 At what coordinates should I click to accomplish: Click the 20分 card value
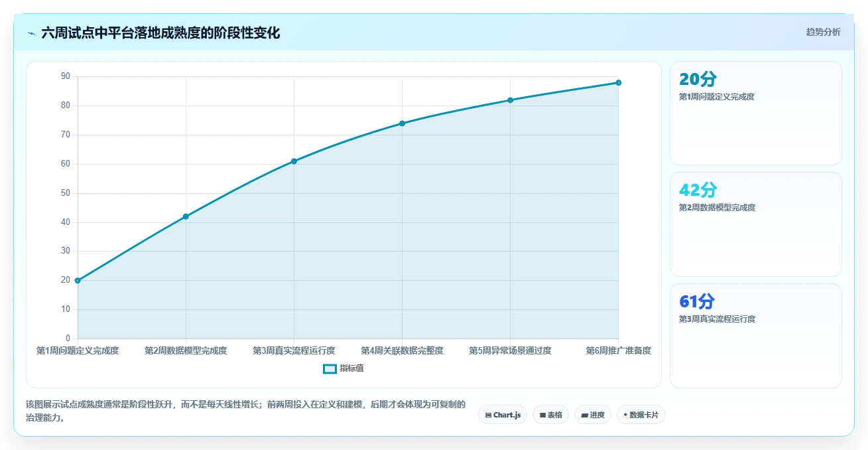click(698, 80)
